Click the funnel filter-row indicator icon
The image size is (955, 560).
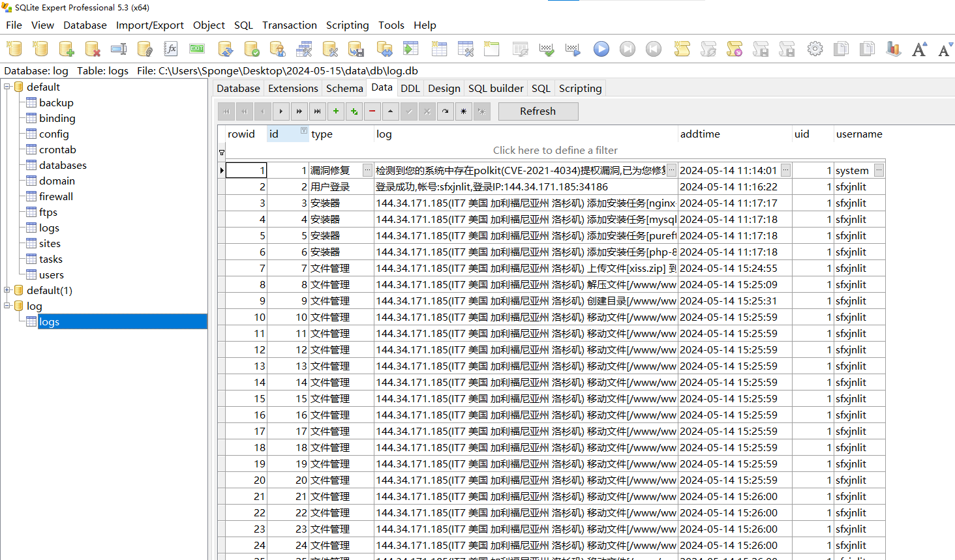(222, 153)
